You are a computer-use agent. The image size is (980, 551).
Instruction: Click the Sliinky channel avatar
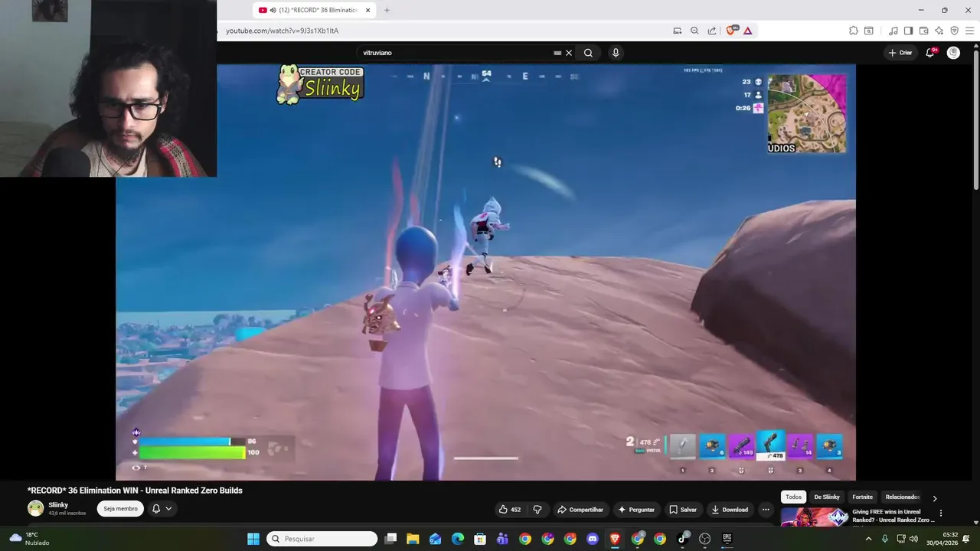pos(35,508)
